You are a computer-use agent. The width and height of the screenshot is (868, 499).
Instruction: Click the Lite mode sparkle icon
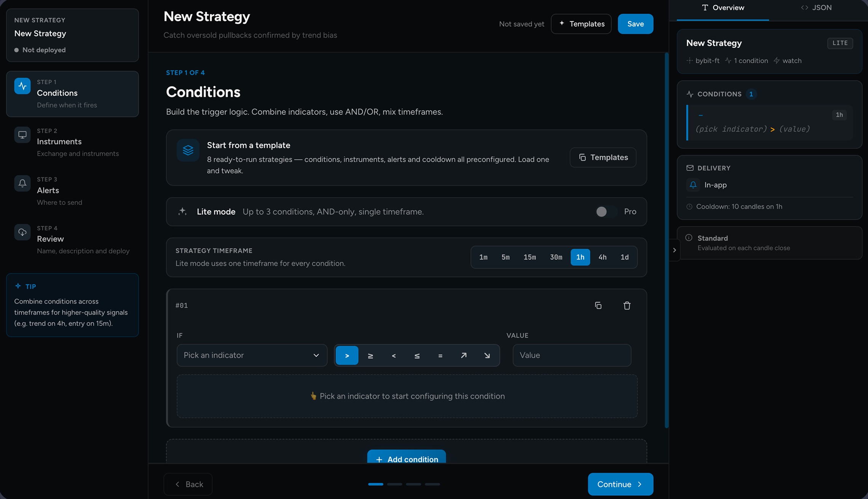182,211
